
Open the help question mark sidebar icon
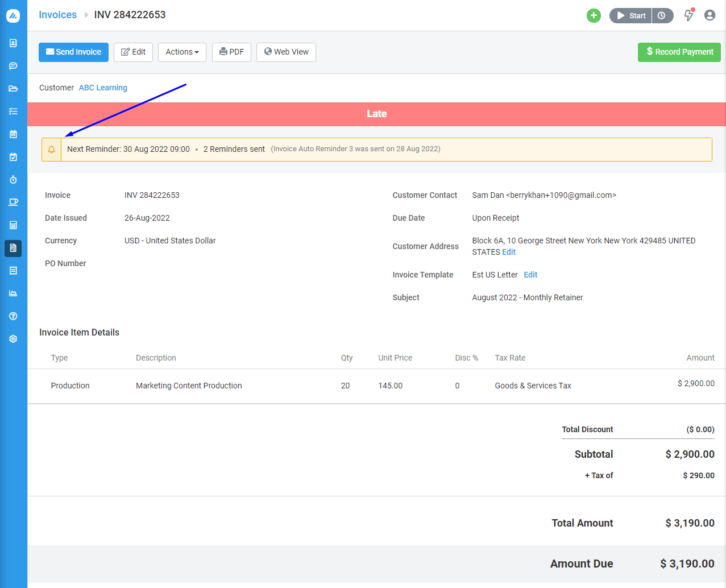[13, 316]
